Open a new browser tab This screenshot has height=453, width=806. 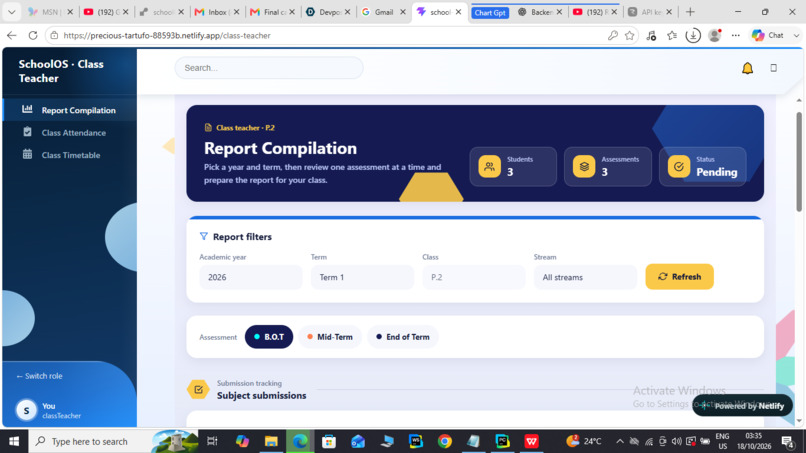690,12
